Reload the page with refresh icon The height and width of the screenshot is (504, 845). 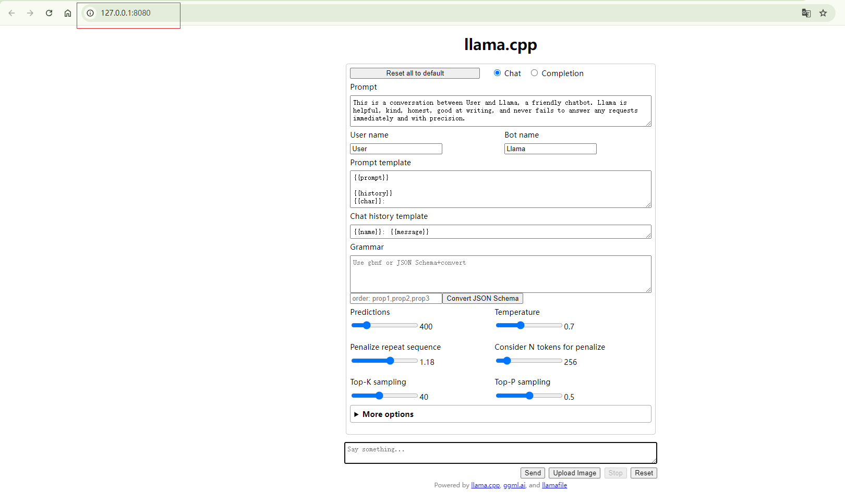coord(49,13)
